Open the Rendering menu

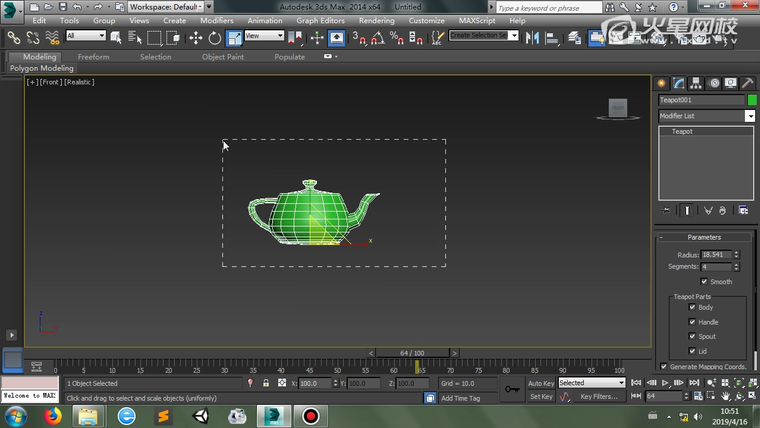pos(376,20)
